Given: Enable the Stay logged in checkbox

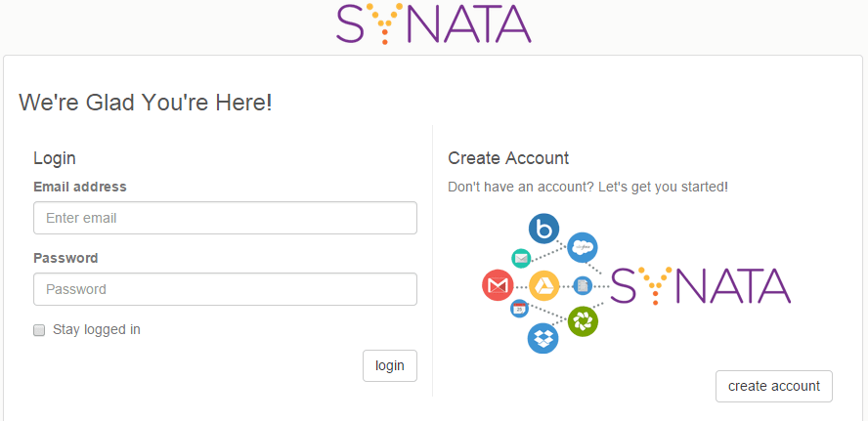Looking at the screenshot, I should (x=40, y=330).
